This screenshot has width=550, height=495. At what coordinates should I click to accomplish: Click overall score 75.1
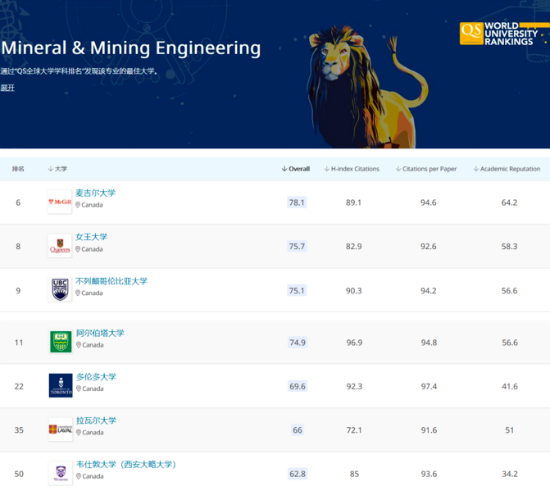click(297, 290)
